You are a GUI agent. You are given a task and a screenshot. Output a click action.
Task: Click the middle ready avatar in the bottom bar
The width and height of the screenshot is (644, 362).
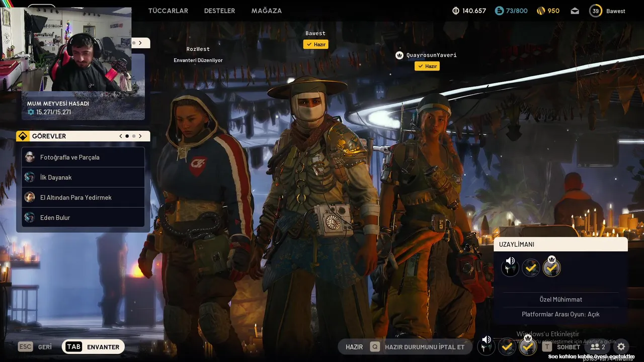507,346
